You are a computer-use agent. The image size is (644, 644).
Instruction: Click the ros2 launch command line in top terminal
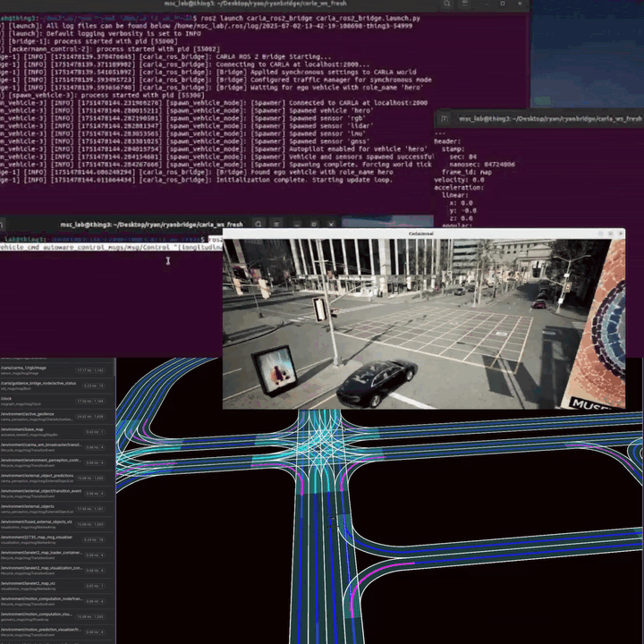coord(310,18)
